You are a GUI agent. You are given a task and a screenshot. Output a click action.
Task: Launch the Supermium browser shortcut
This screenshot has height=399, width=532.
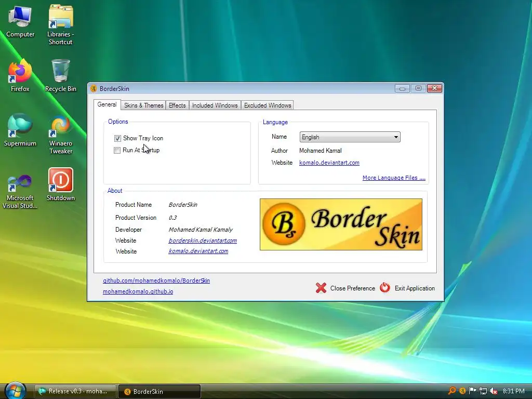[20, 129]
